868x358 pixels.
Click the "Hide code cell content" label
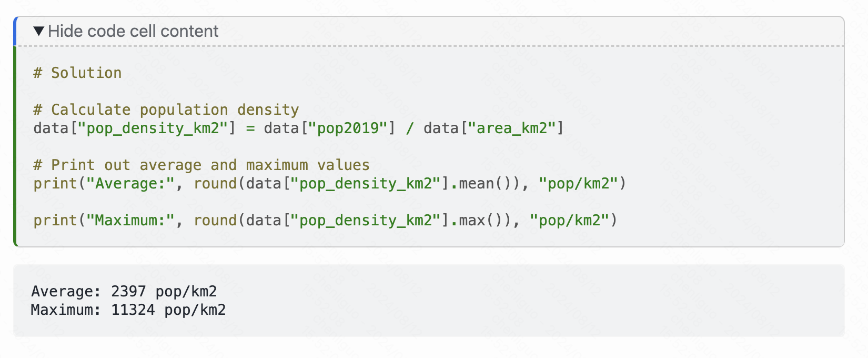(x=133, y=31)
